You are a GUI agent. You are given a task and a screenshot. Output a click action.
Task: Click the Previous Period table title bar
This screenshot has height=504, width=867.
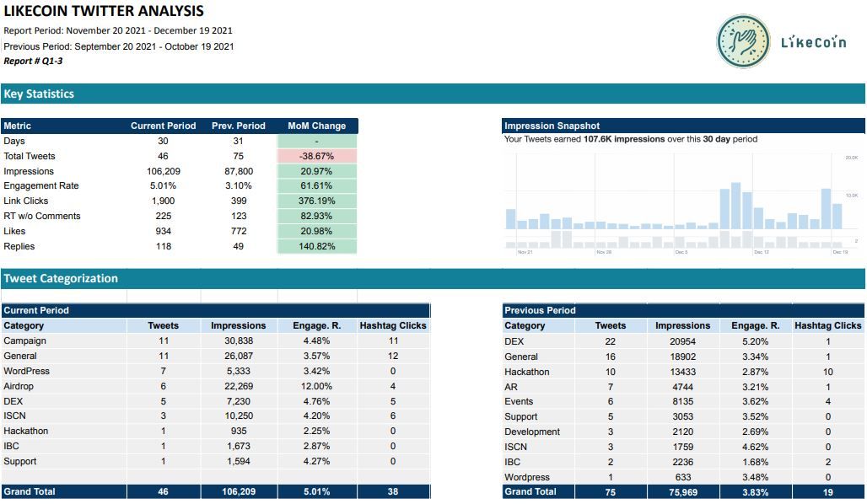tap(683, 311)
